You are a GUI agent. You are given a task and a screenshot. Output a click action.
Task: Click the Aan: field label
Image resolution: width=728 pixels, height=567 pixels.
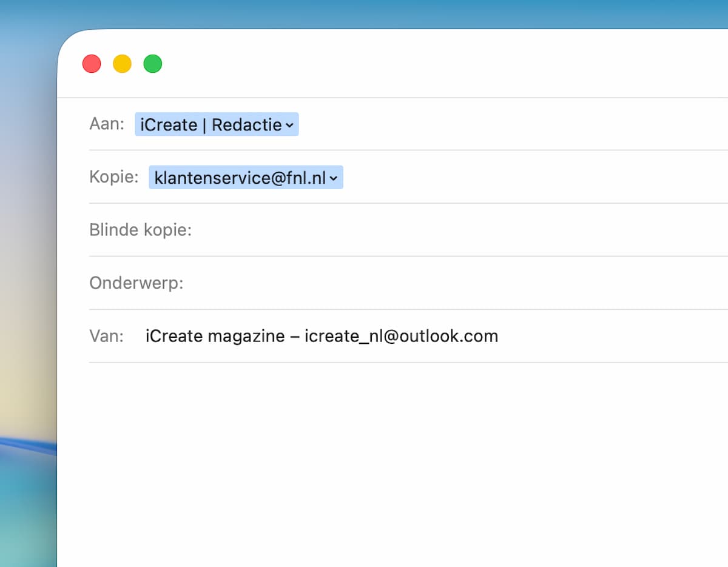click(x=107, y=124)
